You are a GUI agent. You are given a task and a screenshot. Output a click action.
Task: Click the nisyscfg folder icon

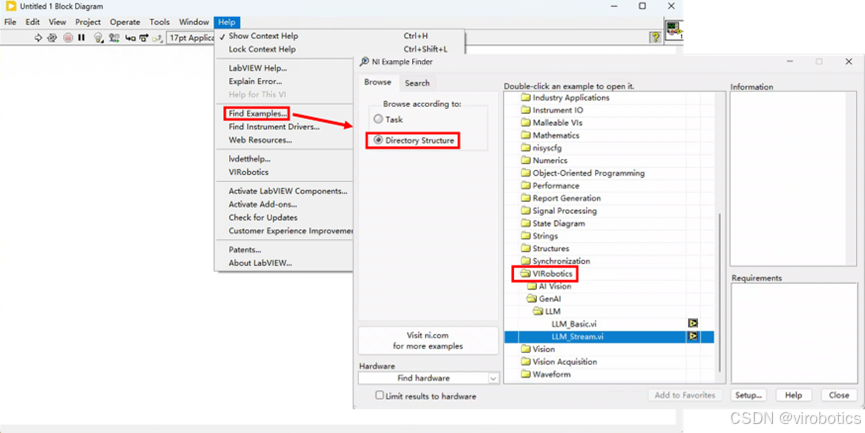tap(526, 148)
